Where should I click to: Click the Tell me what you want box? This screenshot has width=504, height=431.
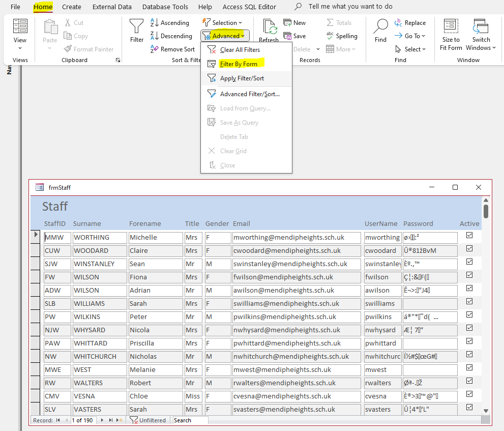coord(350,7)
